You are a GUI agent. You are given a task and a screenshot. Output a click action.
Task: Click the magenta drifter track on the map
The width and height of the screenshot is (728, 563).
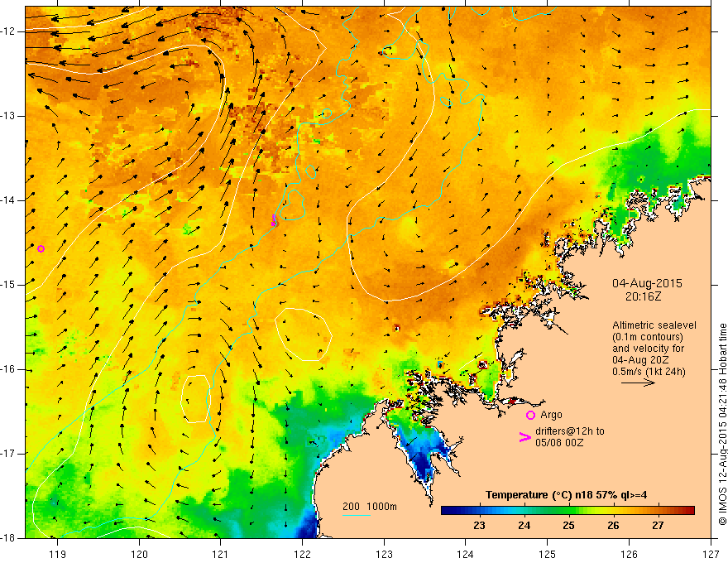tap(274, 220)
